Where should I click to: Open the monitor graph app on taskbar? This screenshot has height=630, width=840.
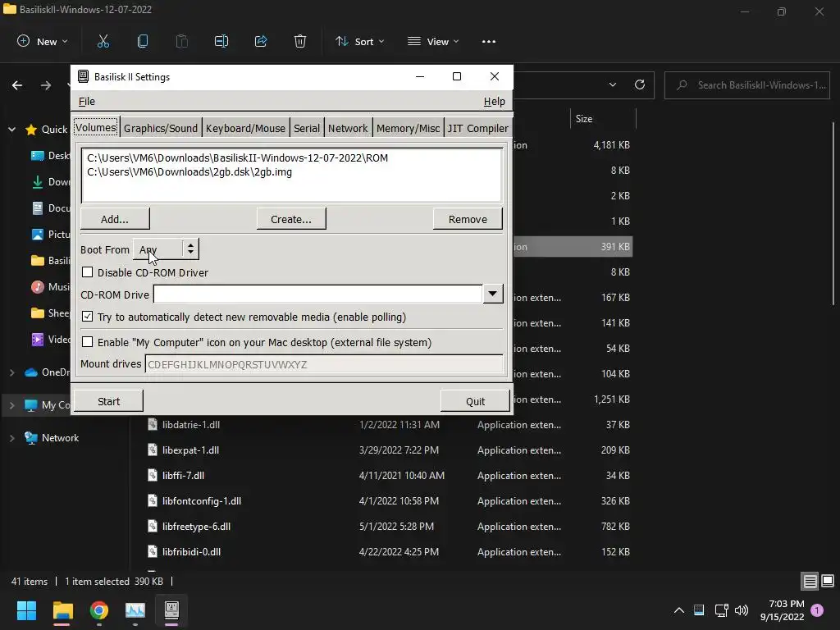[135, 610]
